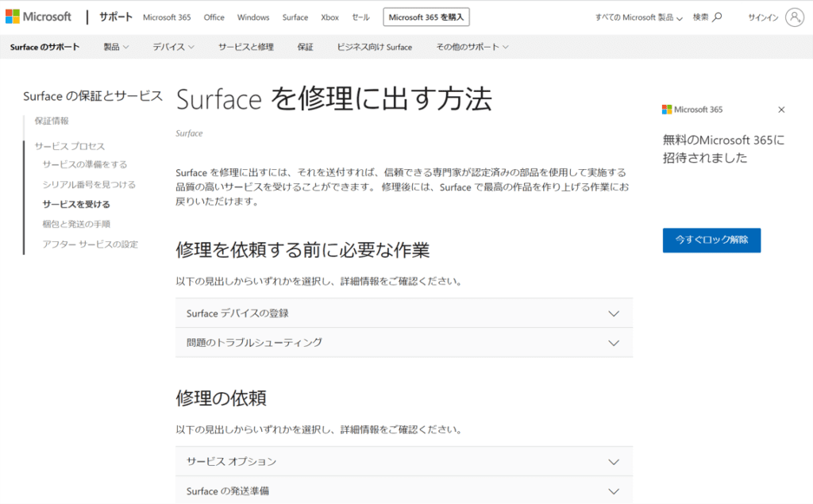Open ビジネス向け Surface in sub navigation
The width and height of the screenshot is (813, 504).
coord(375,47)
